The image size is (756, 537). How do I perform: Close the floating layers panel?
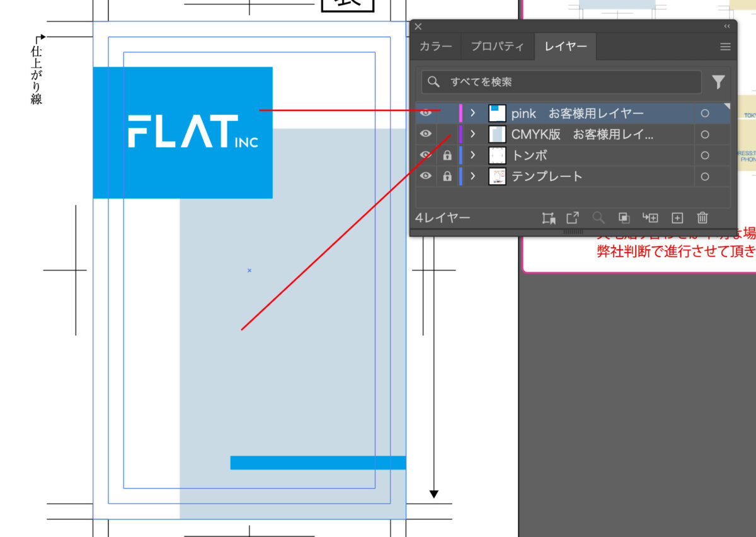tap(418, 26)
